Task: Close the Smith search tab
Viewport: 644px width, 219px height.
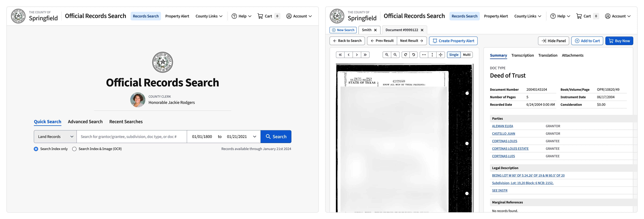Action: (x=375, y=30)
